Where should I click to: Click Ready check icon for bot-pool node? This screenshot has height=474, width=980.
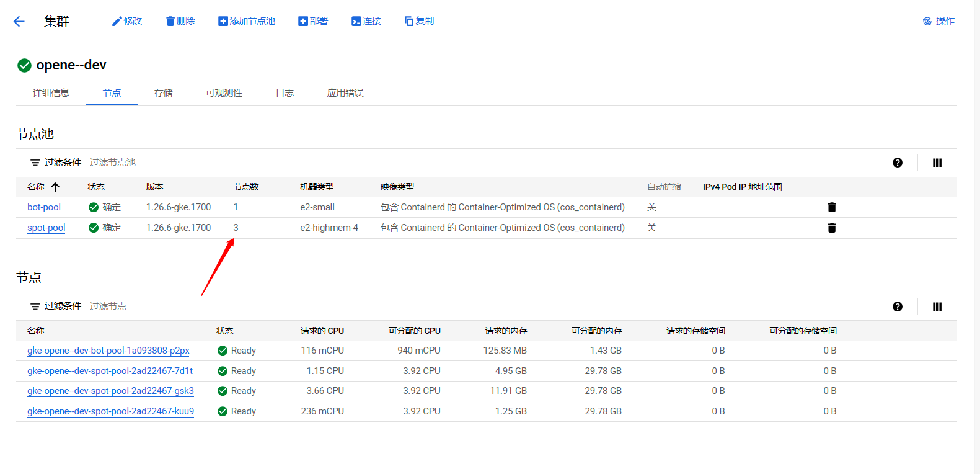(223, 351)
